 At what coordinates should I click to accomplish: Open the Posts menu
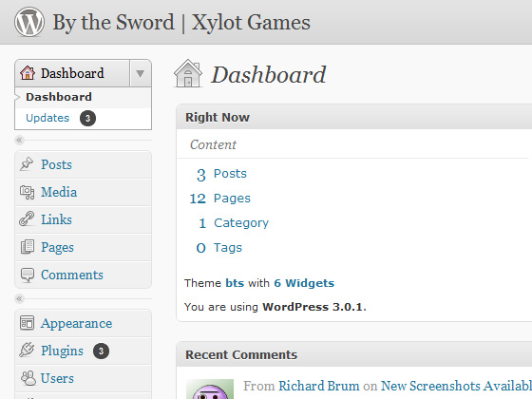click(84, 164)
